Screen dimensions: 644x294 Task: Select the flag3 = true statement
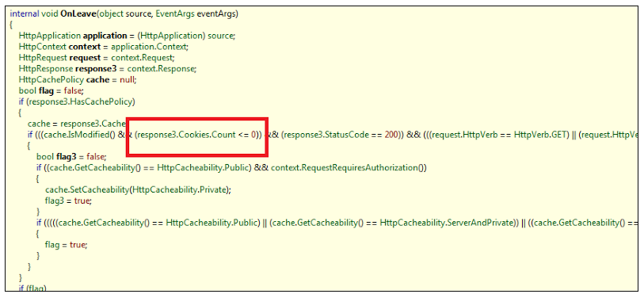(x=68, y=200)
